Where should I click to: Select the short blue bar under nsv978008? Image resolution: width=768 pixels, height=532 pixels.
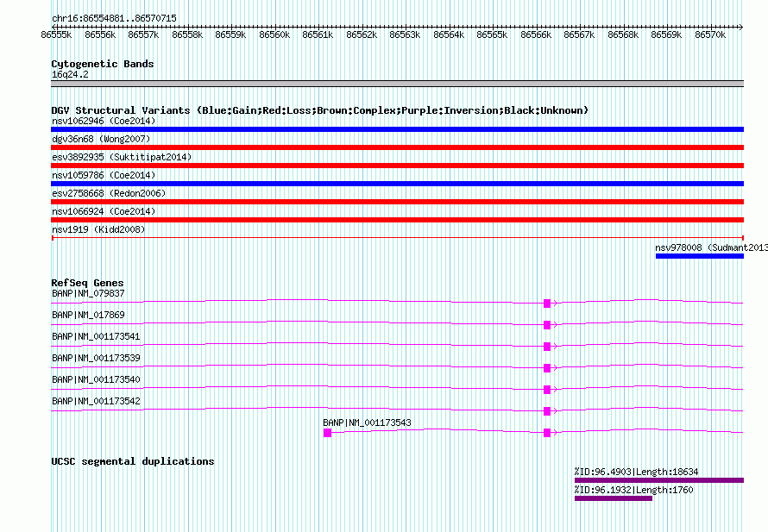(x=700, y=256)
